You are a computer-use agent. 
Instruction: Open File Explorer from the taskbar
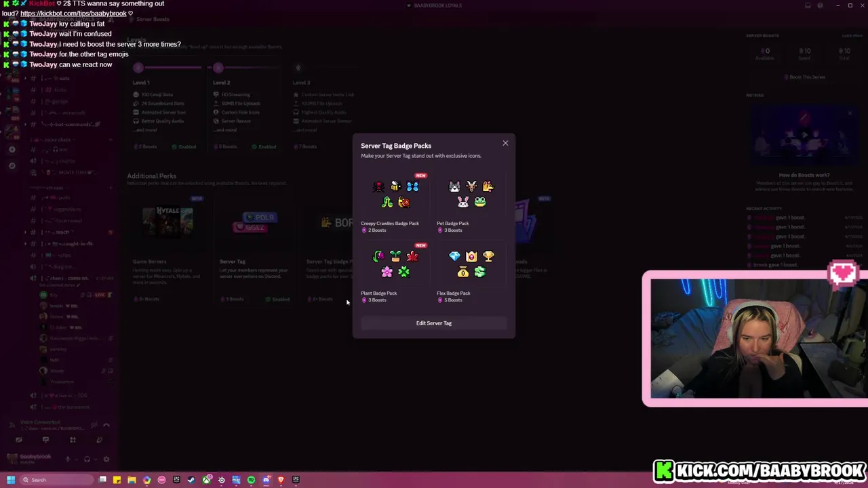click(x=132, y=480)
